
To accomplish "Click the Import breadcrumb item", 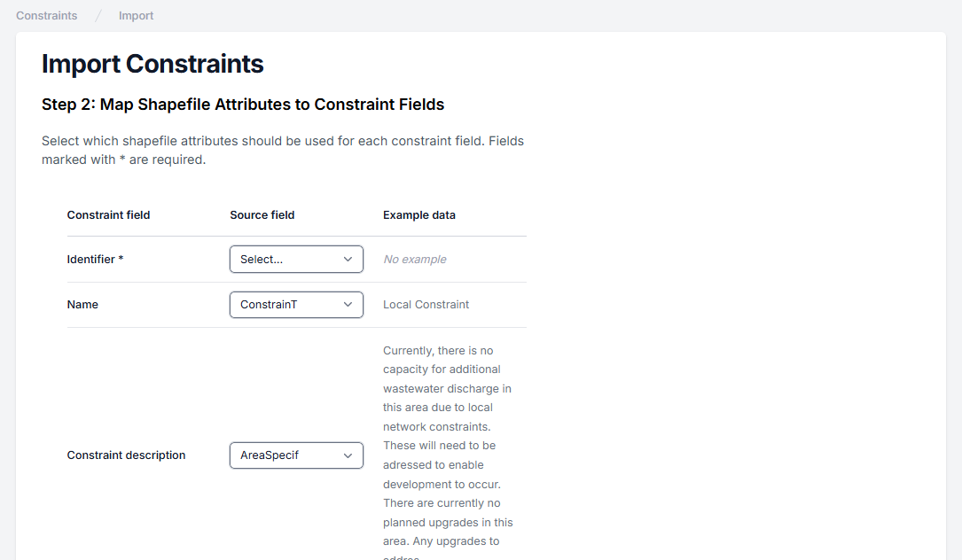I will 136,16.
